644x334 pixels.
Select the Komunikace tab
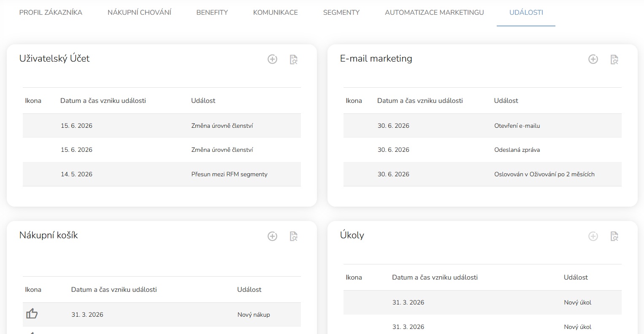point(276,13)
